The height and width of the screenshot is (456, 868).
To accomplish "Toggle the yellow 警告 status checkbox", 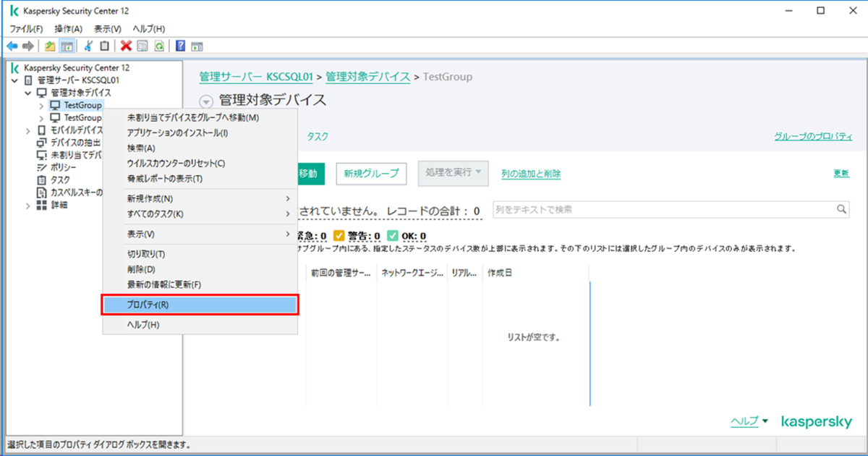I will (338, 235).
